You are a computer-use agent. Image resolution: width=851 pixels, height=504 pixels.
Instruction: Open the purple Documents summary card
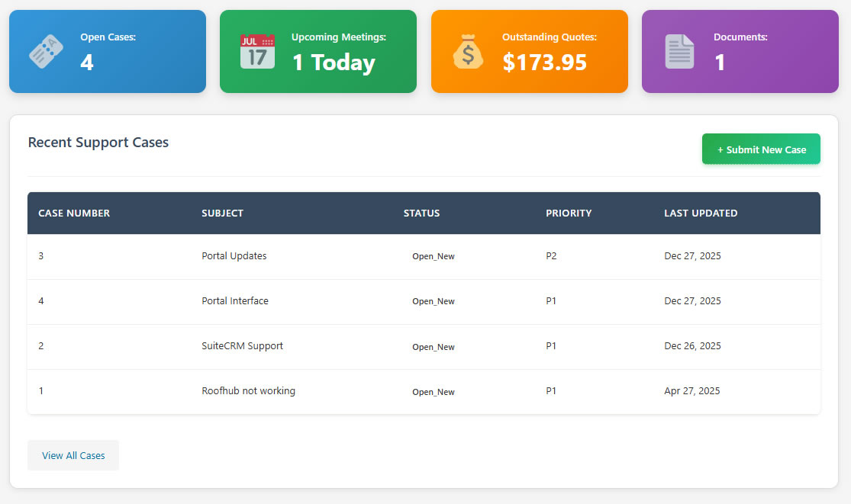[x=740, y=50]
